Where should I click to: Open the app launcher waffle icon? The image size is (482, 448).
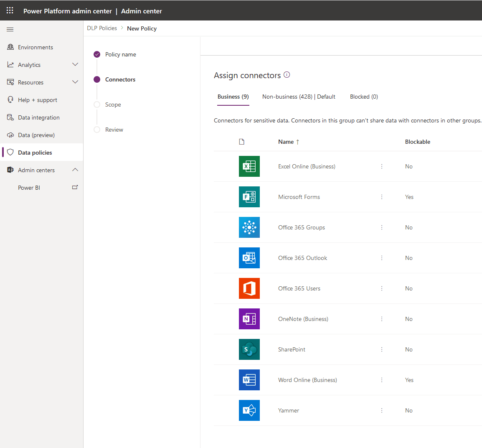pos(10,10)
